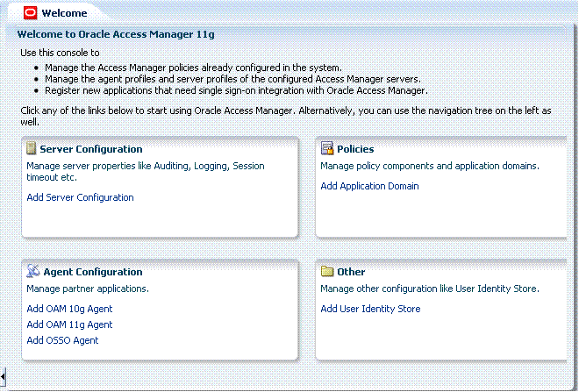The height and width of the screenshot is (392, 579).
Task: Click the Agent Configuration satellite icon
Action: pos(33,271)
